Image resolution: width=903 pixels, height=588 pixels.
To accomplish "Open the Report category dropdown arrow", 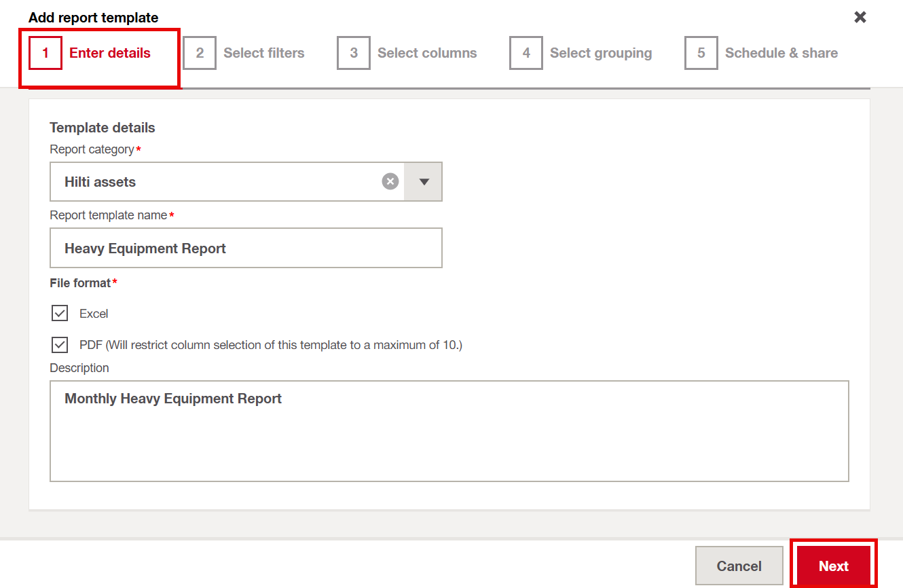I will (x=422, y=181).
